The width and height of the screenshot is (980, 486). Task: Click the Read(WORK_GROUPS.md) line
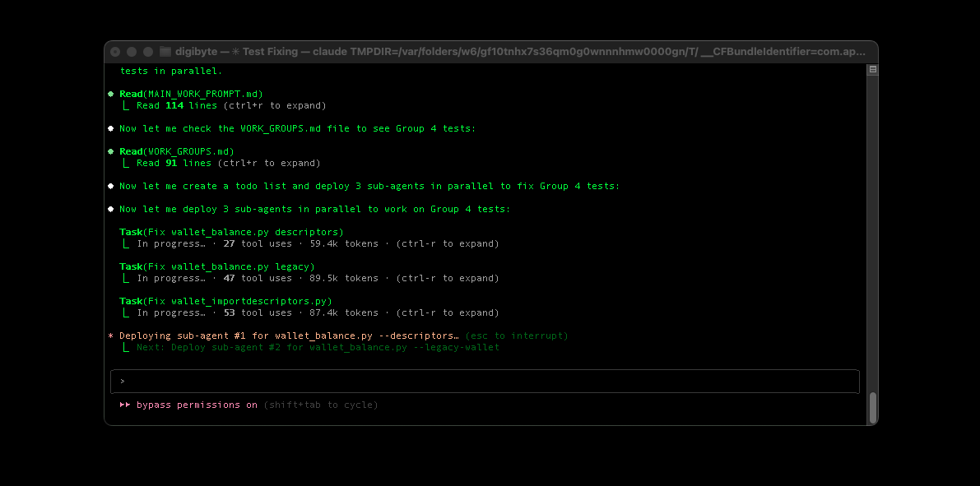point(177,152)
